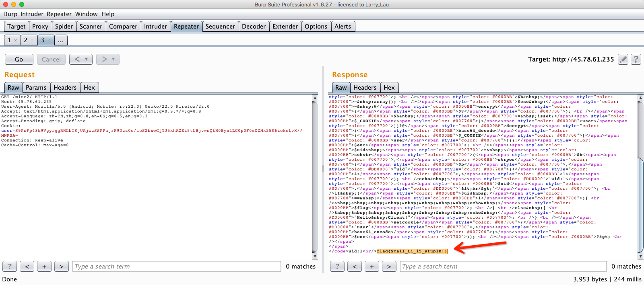Go to previous match in request search

coord(27,266)
